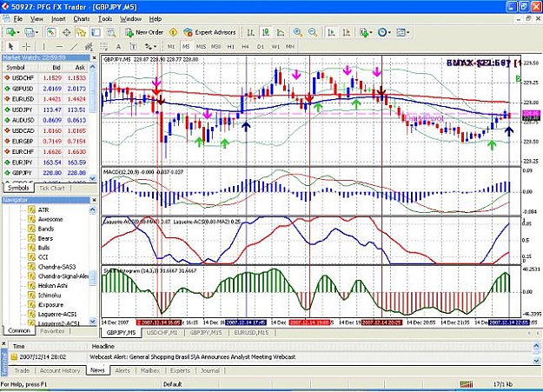Select the D1 timeframe button
This screenshot has width=543, height=392.
261,46
